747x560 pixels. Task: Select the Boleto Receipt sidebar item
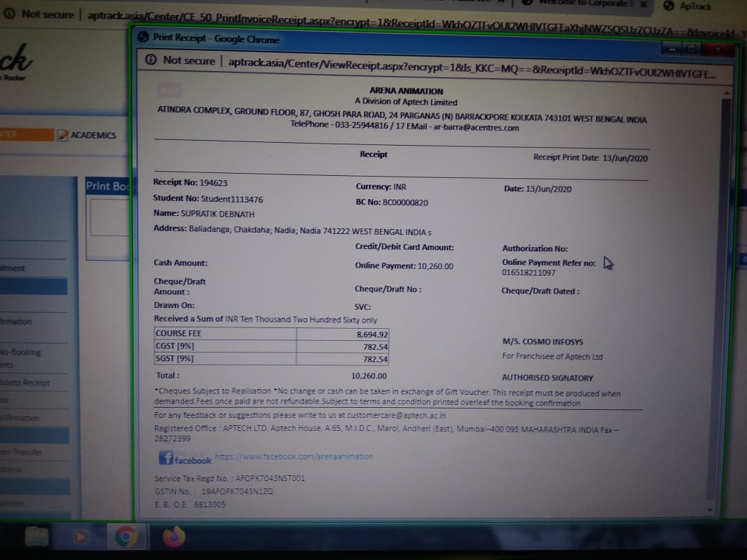tap(25, 383)
